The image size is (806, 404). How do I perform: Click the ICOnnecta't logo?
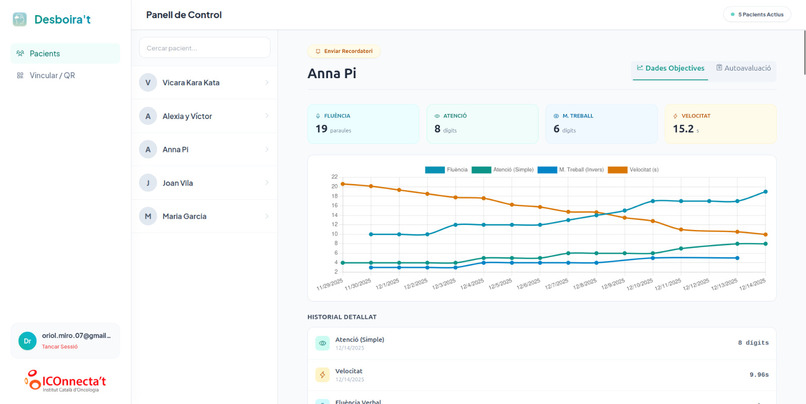pos(65,381)
